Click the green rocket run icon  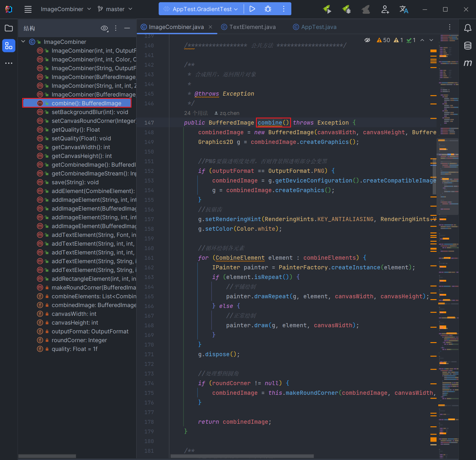pyautogui.click(x=327, y=9)
